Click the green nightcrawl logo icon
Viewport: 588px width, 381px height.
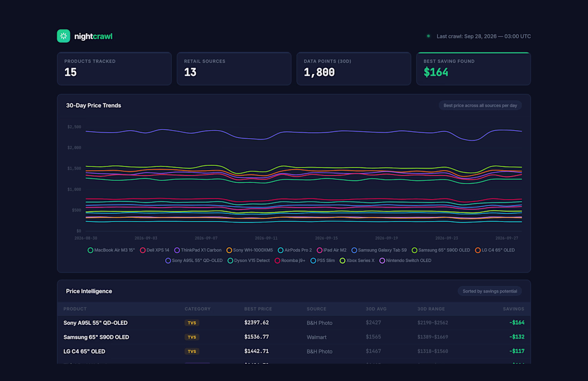64,36
